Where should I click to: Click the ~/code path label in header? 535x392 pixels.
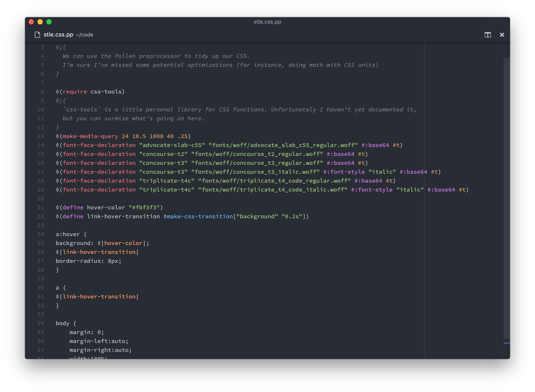coord(84,35)
